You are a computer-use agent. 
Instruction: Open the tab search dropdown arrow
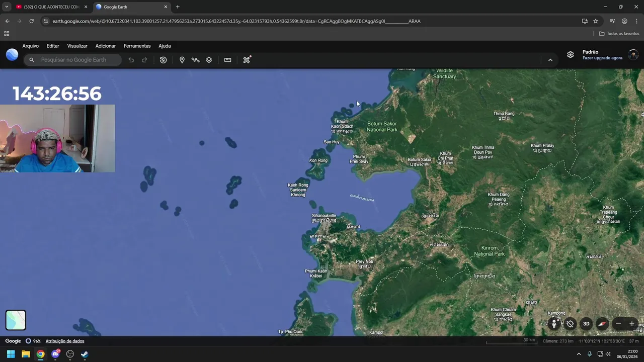coord(7,7)
